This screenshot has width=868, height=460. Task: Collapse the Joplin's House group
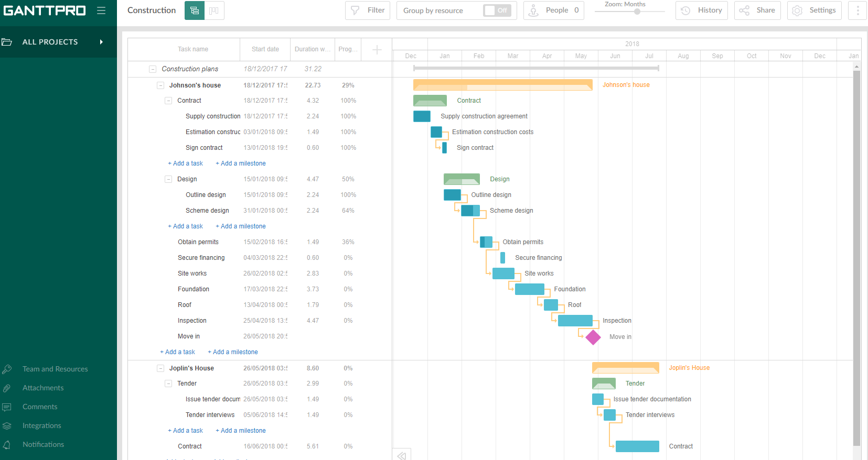click(160, 368)
